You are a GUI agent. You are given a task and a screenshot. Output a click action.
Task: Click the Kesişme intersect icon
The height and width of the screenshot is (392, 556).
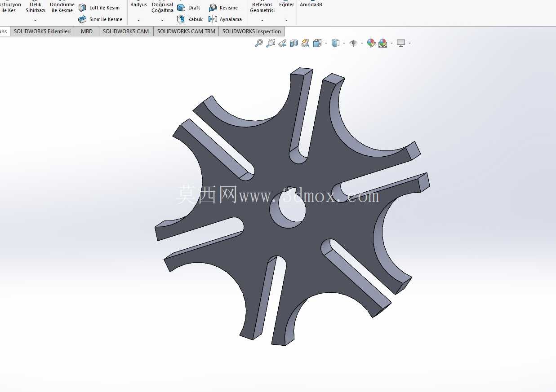click(x=213, y=8)
